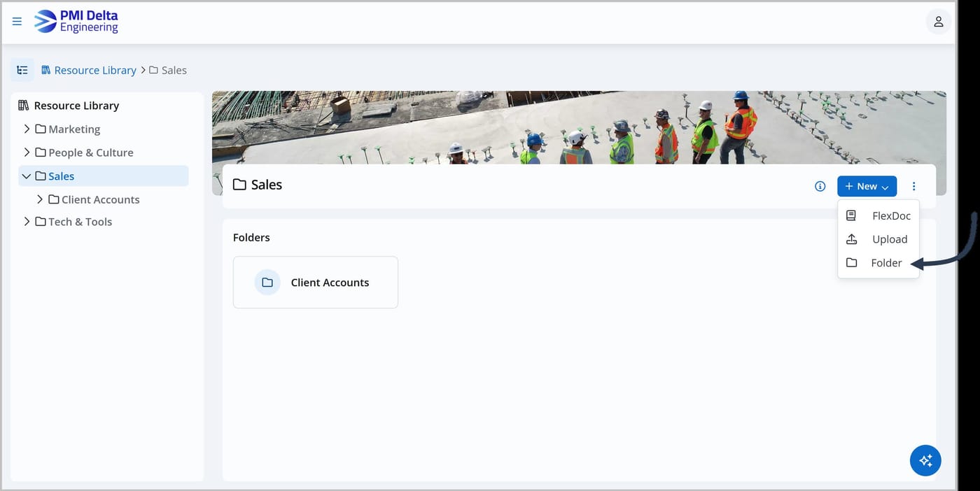Viewport: 980px width, 491px height.
Task: Click the construction site banner image
Action: pos(579,127)
